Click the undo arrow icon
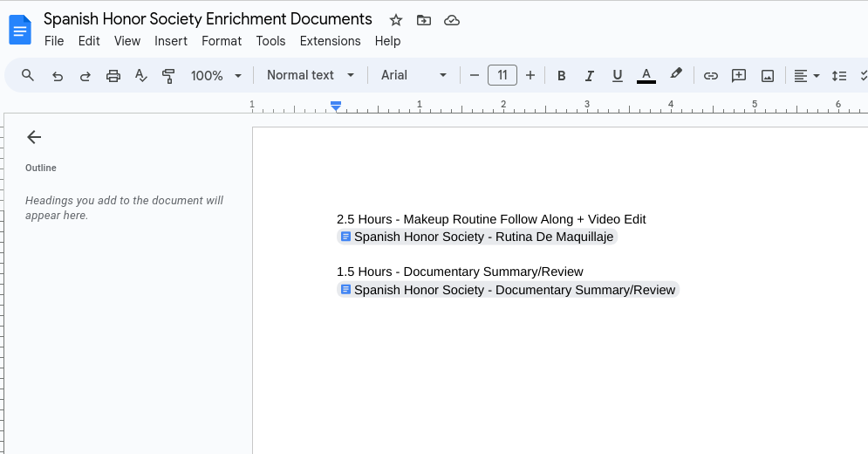Image resolution: width=868 pixels, height=454 pixels. pos(58,76)
